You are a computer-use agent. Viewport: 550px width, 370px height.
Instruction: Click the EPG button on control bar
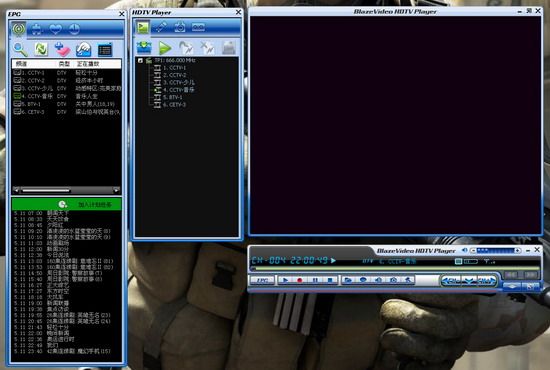point(262,280)
